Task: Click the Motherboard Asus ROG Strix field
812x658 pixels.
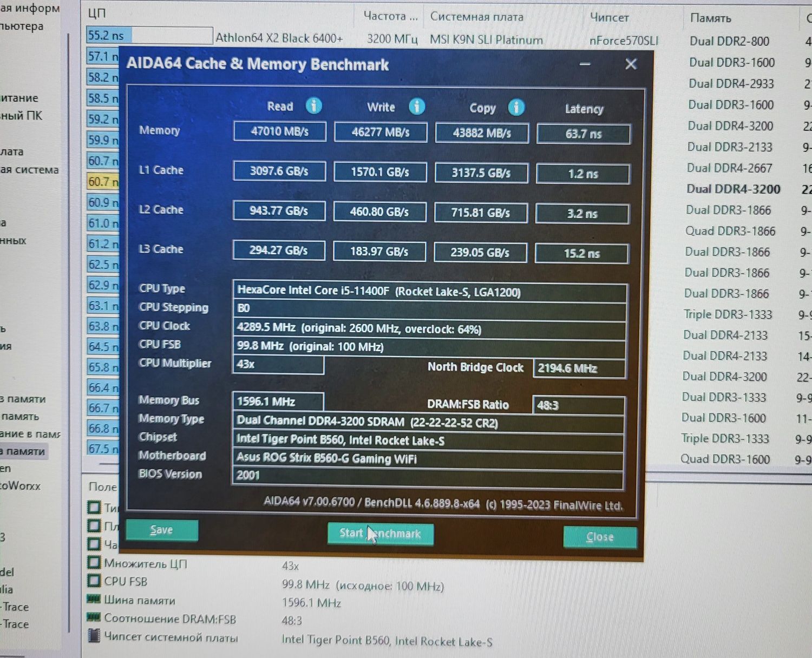Action: click(x=428, y=458)
